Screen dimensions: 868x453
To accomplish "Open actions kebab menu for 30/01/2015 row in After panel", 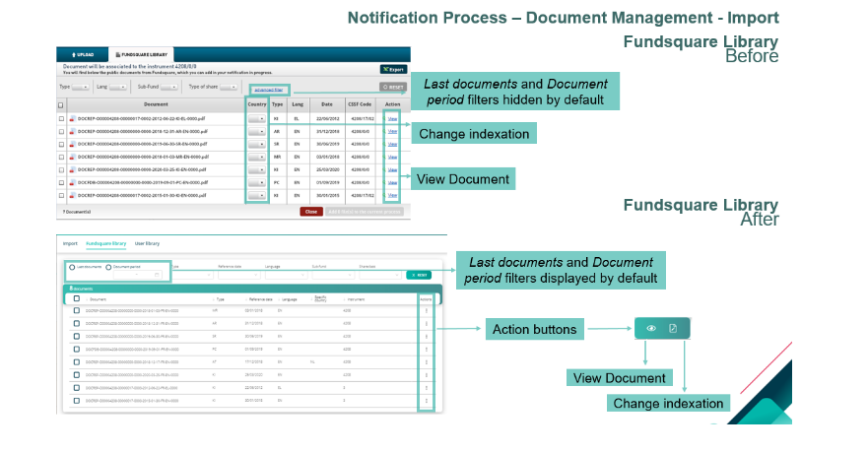I will [x=427, y=401].
